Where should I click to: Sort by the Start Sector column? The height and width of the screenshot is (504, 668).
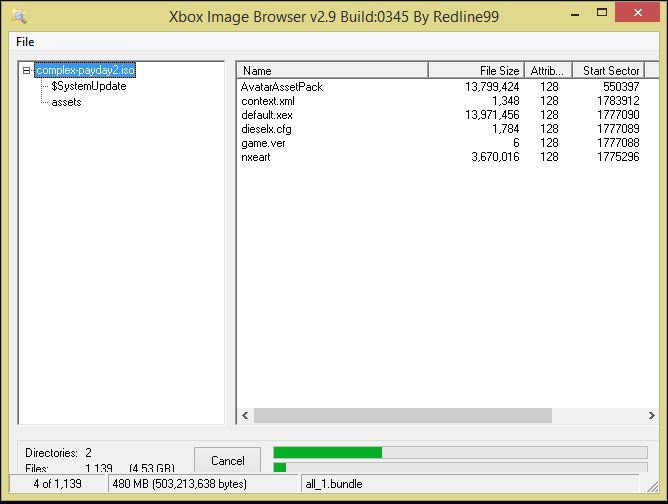pyautogui.click(x=610, y=70)
